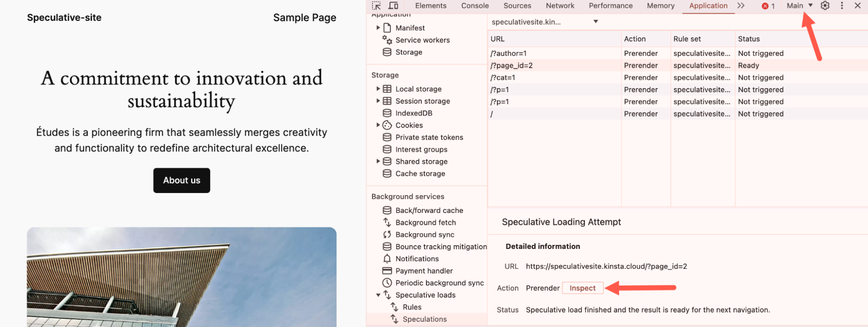Click the inspect element picker icon
This screenshot has height=327, width=868.
point(376,6)
